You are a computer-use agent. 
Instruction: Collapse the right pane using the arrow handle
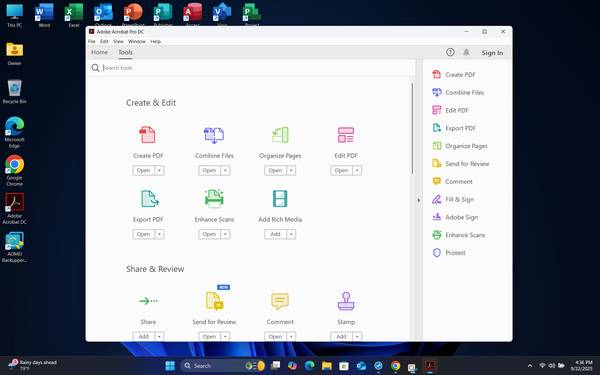(x=419, y=200)
